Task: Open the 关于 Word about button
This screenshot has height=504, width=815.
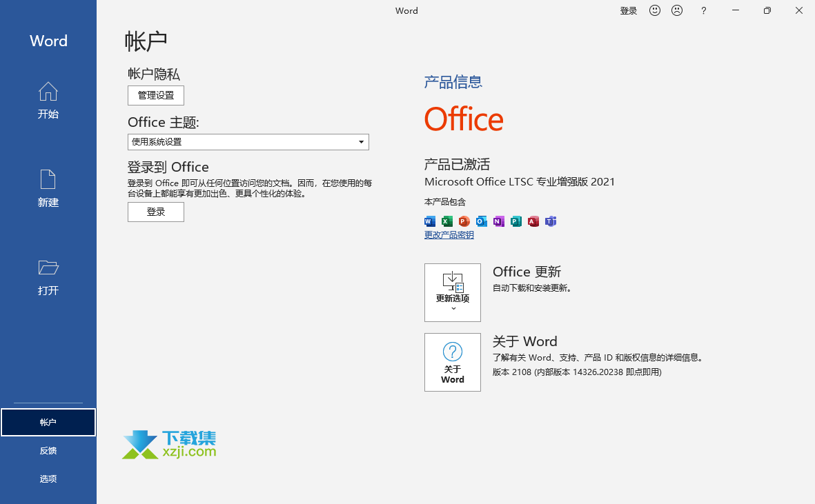Action: click(453, 362)
